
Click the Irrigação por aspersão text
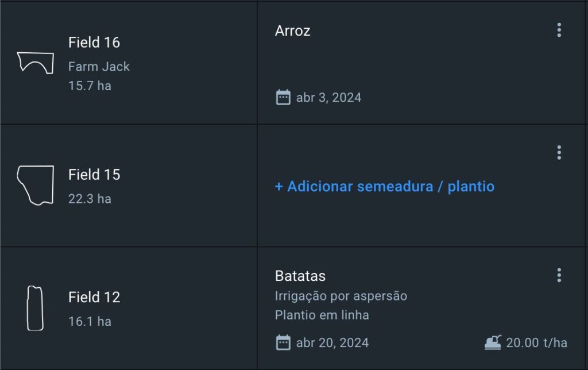[x=341, y=296]
